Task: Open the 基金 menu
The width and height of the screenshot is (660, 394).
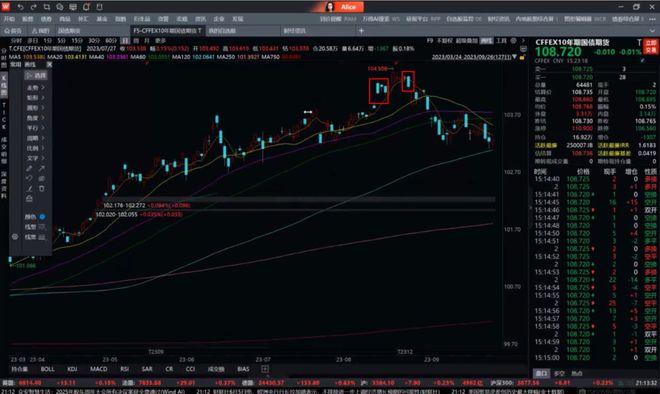Action: click(x=102, y=19)
